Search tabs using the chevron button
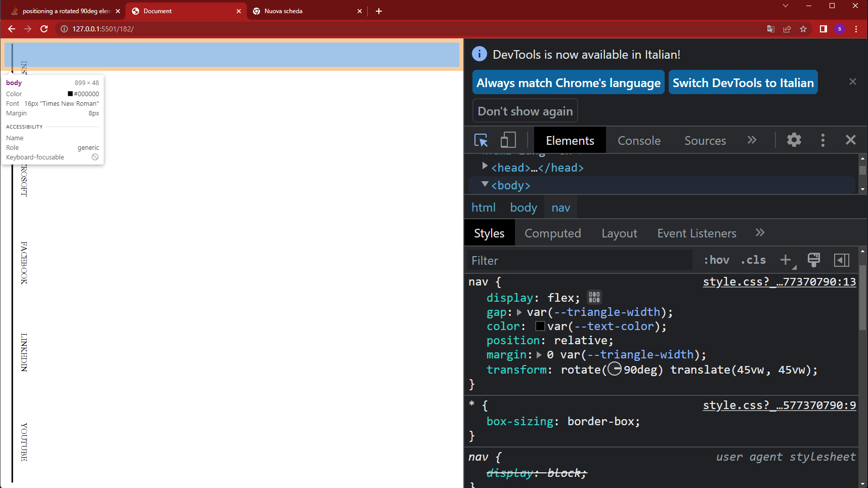This screenshot has height=488, width=868. point(786,6)
